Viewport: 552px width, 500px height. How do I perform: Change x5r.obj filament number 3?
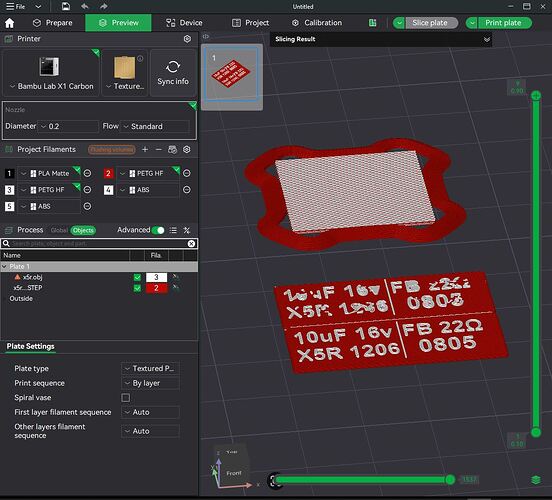click(x=156, y=277)
